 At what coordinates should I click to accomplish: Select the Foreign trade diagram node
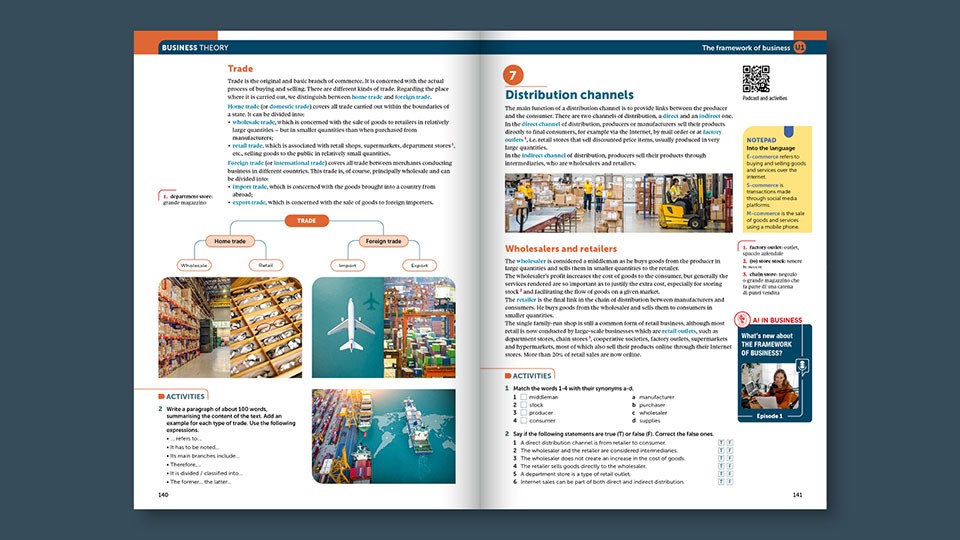coord(383,241)
